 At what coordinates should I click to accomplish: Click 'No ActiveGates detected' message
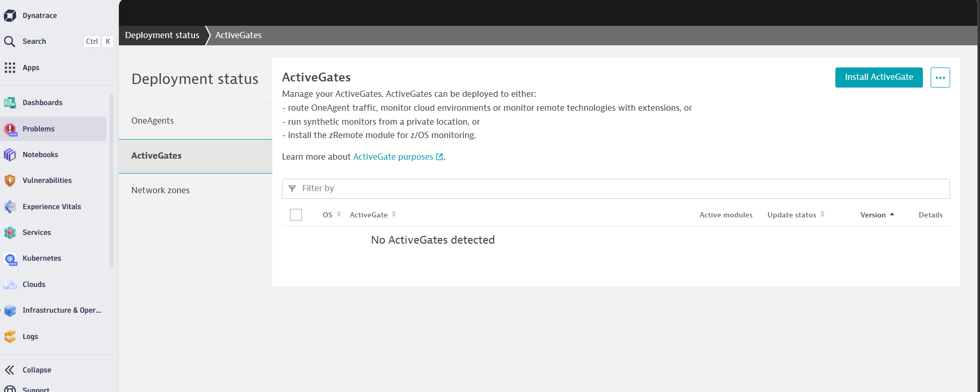click(x=433, y=240)
